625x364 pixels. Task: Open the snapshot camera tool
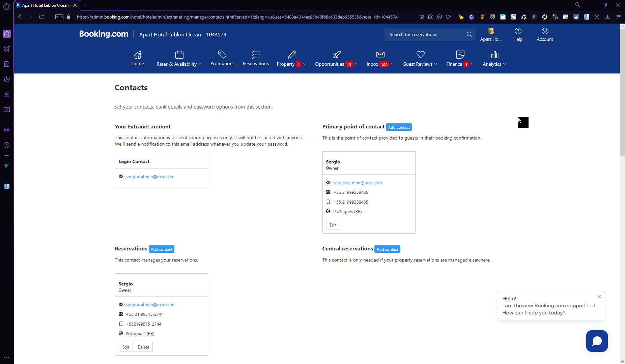pos(431,17)
